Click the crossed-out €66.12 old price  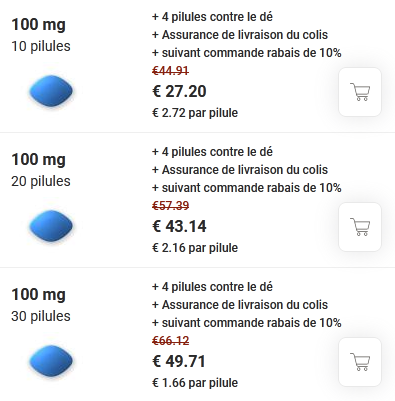click(170, 341)
